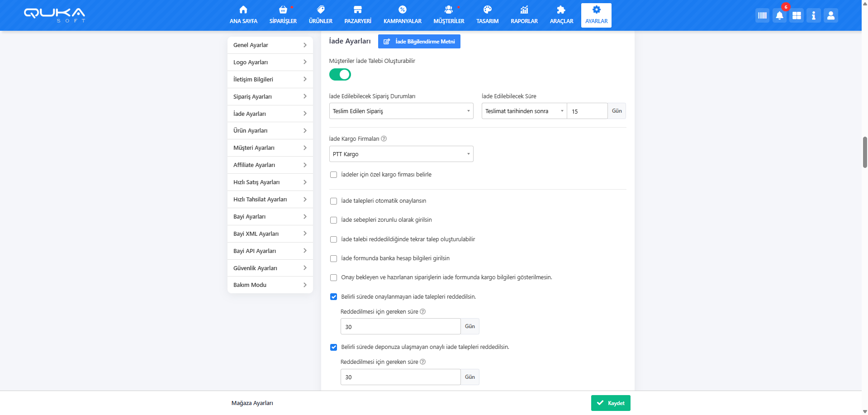Open the Kampanyalar percent icon
The width and height of the screenshot is (868, 415).
coord(402,10)
